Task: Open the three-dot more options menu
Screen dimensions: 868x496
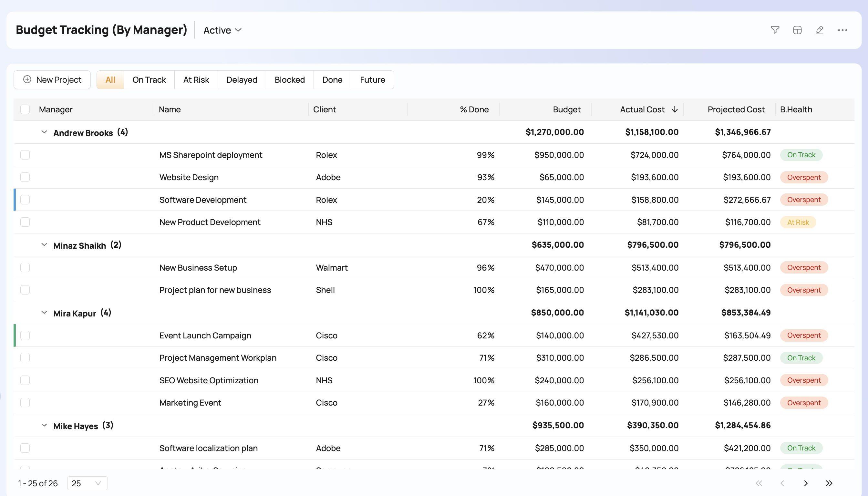Action: [x=842, y=30]
